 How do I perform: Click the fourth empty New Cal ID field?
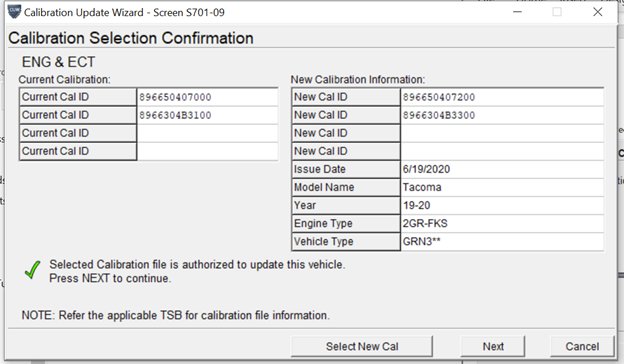[502, 151]
